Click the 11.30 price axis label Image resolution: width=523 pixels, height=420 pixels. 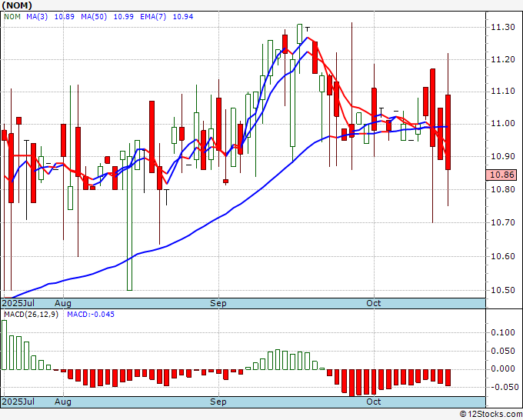tap(503, 28)
